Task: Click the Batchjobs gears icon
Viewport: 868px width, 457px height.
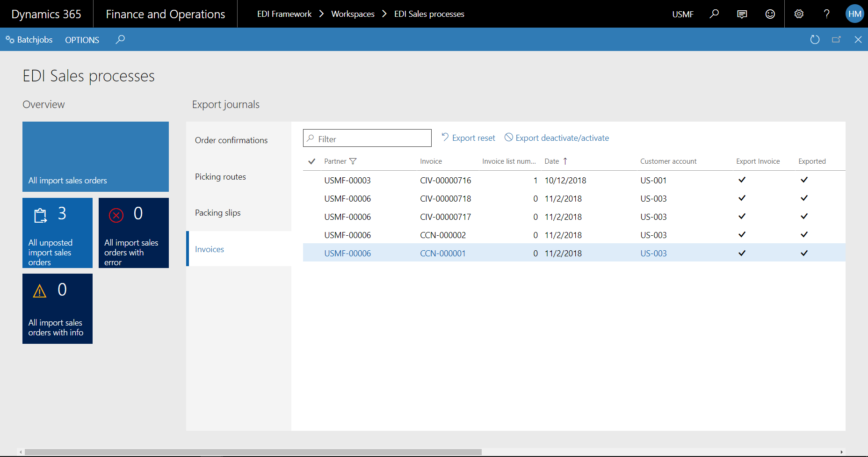Action: [10, 40]
